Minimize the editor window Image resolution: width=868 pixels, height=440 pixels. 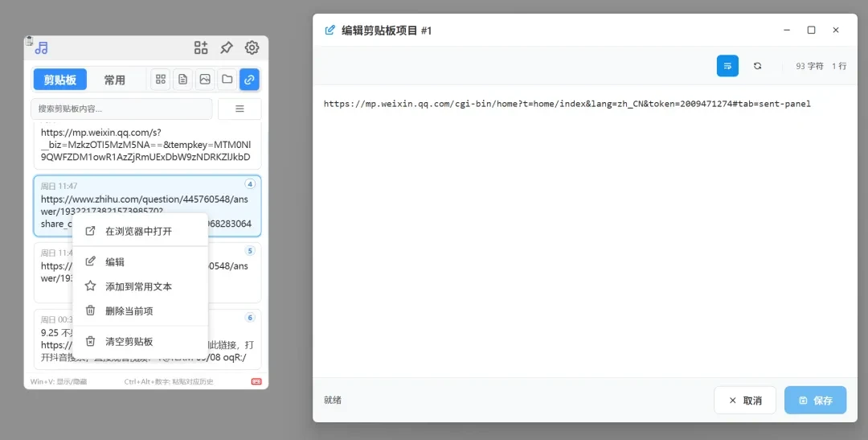click(x=787, y=30)
